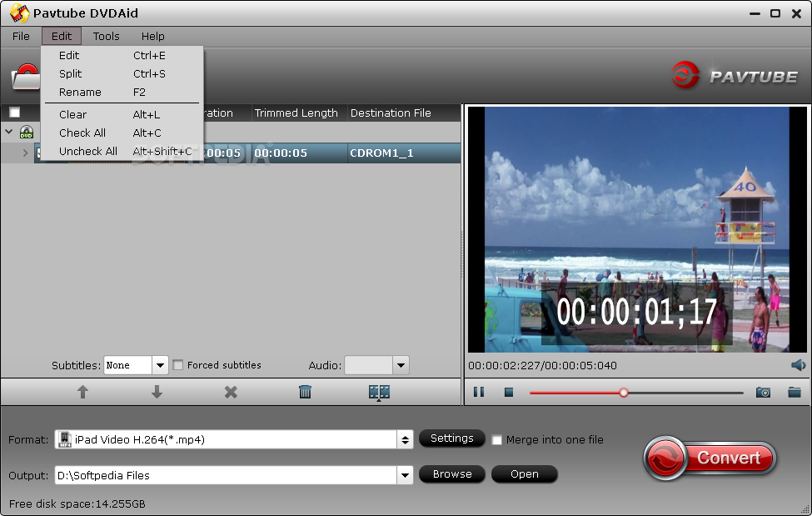Image resolution: width=812 pixels, height=516 pixels.
Task: Click the DVD disc icon in list
Action: point(27,133)
